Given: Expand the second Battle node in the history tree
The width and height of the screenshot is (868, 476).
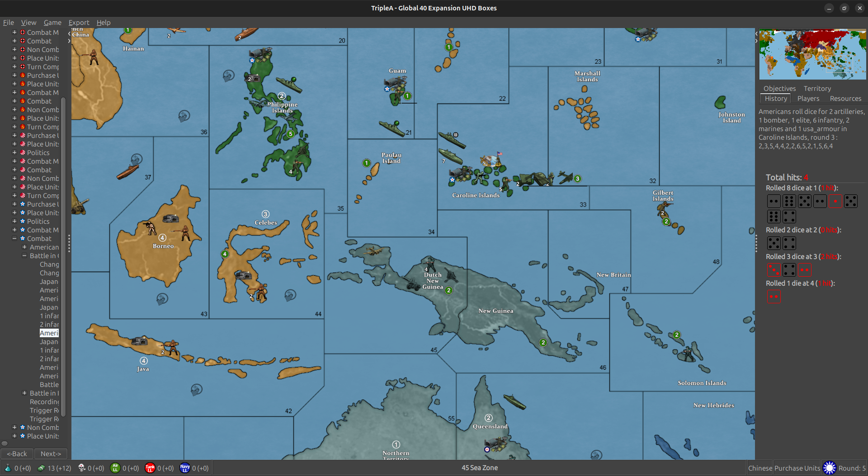Looking at the screenshot, I should click(x=25, y=393).
